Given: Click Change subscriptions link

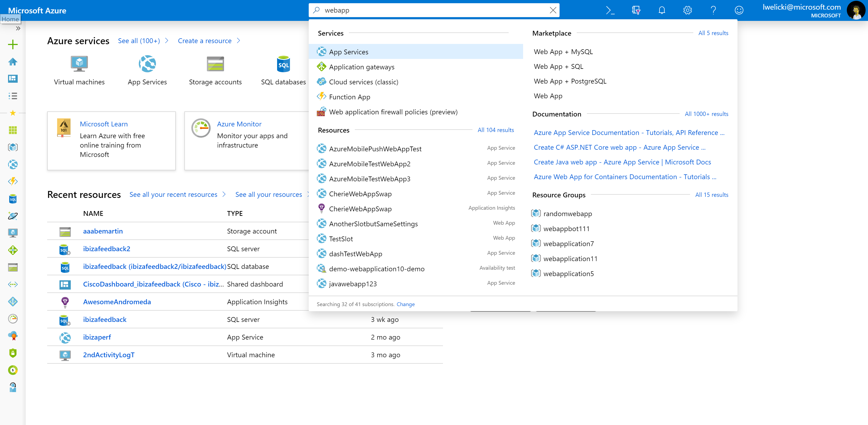Looking at the screenshot, I should pos(405,304).
